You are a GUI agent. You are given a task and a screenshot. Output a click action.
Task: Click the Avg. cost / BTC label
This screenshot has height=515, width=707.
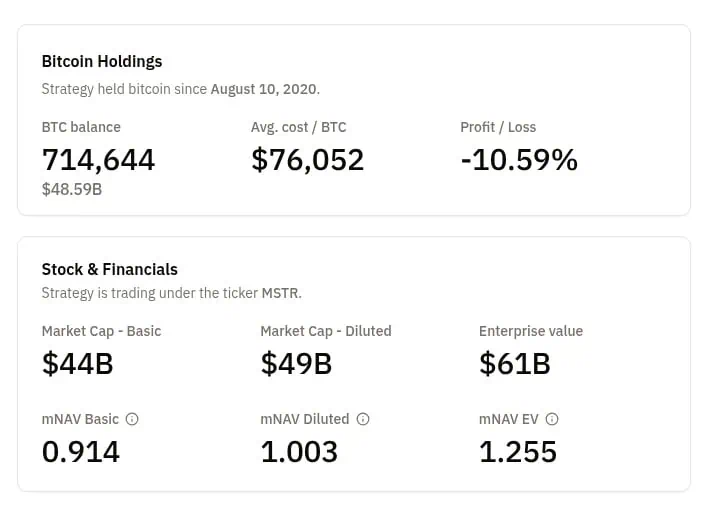pos(298,127)
